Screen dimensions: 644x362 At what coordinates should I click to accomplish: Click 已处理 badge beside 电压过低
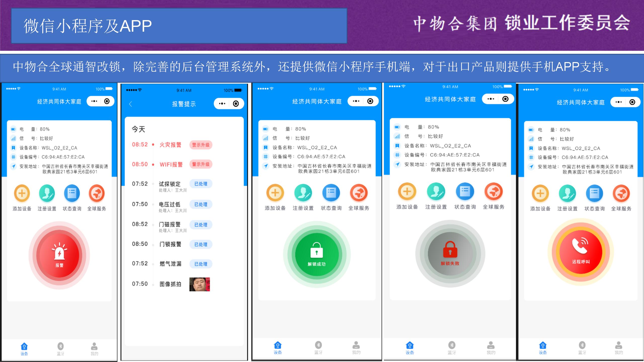pos(201,204)
